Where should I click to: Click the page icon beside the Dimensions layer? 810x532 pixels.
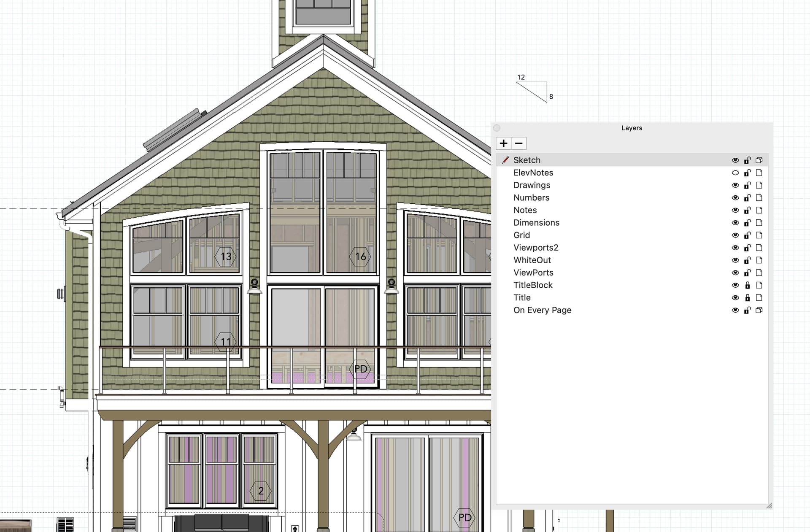coord(759,222)
